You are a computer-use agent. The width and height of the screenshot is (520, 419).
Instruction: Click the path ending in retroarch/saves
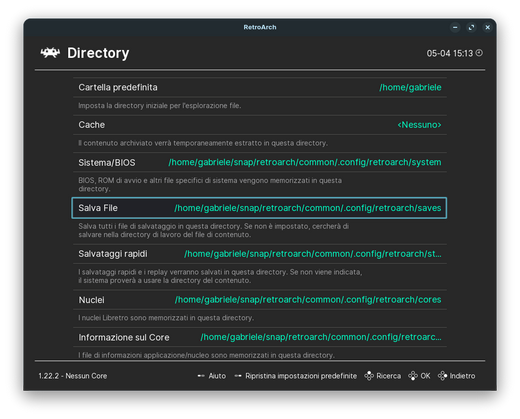pyautogui.click(x=308, y=208)
